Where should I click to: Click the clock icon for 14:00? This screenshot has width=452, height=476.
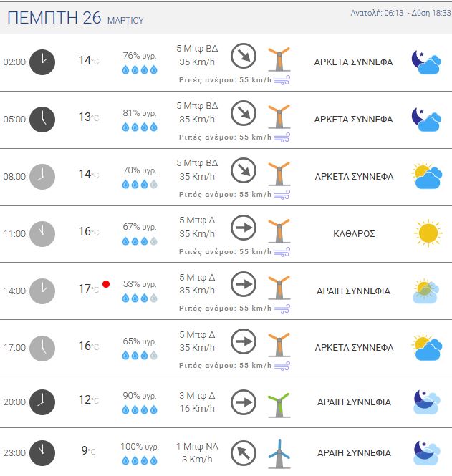pyautogui.click(x=42, y=291)
